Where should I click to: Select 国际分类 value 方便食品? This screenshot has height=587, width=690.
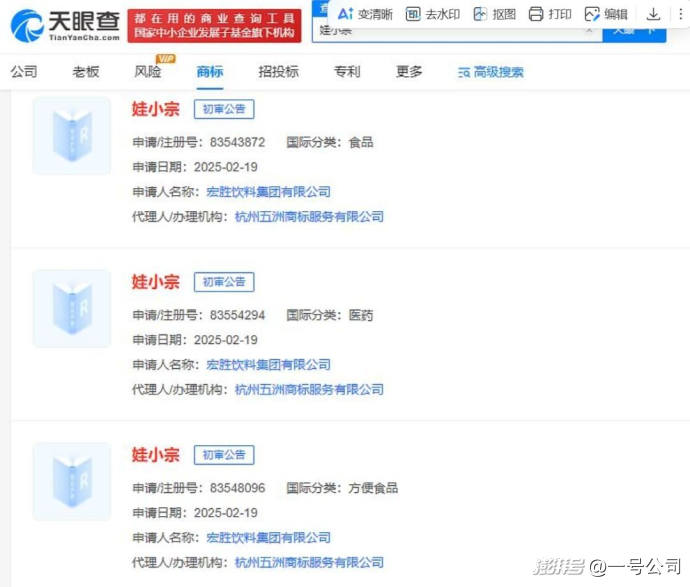373,488
